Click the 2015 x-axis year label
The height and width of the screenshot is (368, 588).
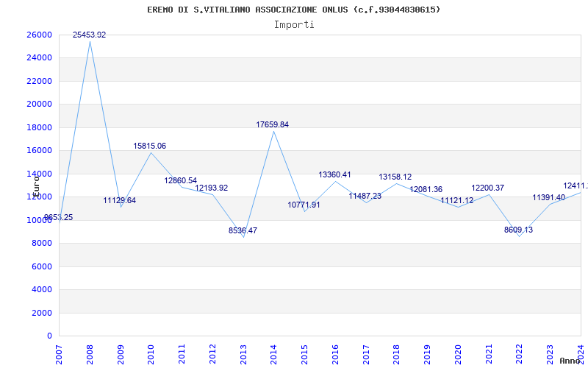(x=304, y=355)
